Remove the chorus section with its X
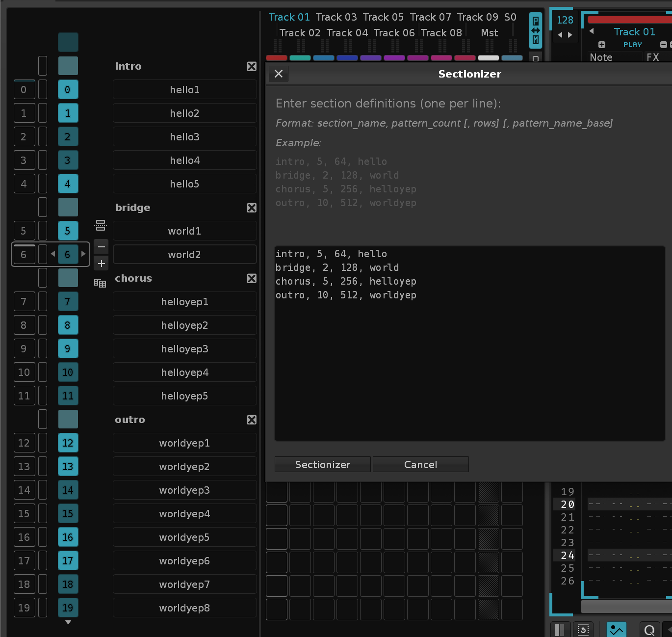Viewport: 672px width, 637px height. coord(252,278)
